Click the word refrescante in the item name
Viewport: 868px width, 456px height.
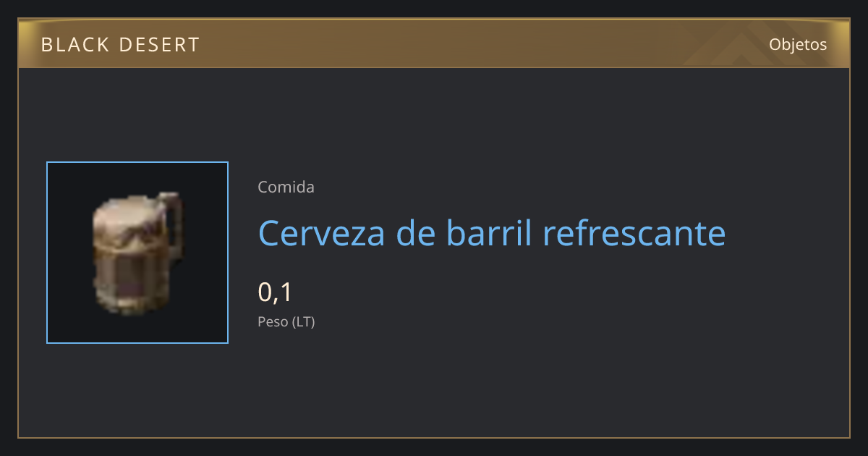click(x=633, y=233)
